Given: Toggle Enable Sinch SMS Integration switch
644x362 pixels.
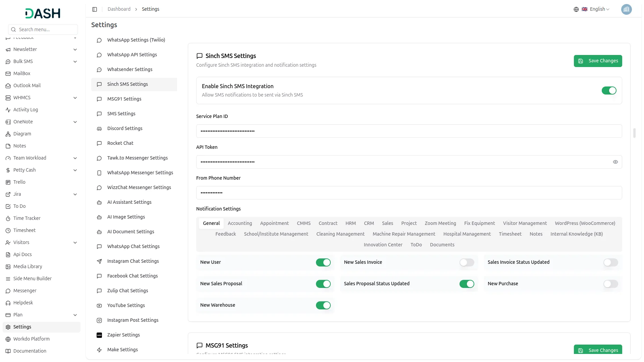Looking at the screenshot, I should coord(609,90).
